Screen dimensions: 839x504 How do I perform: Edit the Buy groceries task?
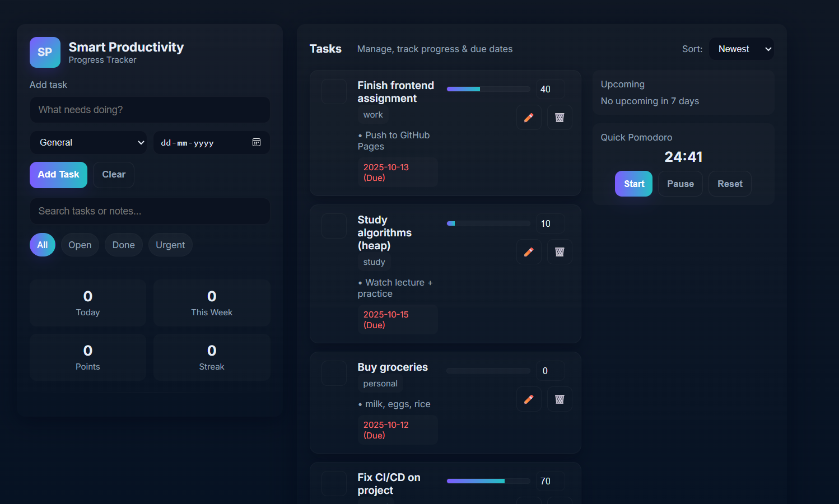click(529, 399)
